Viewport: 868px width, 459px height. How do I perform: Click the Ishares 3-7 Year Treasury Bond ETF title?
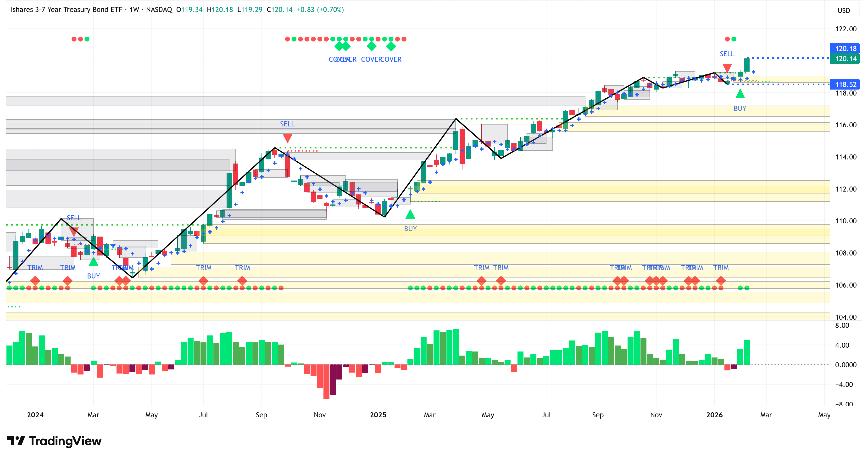coord(66,9)
